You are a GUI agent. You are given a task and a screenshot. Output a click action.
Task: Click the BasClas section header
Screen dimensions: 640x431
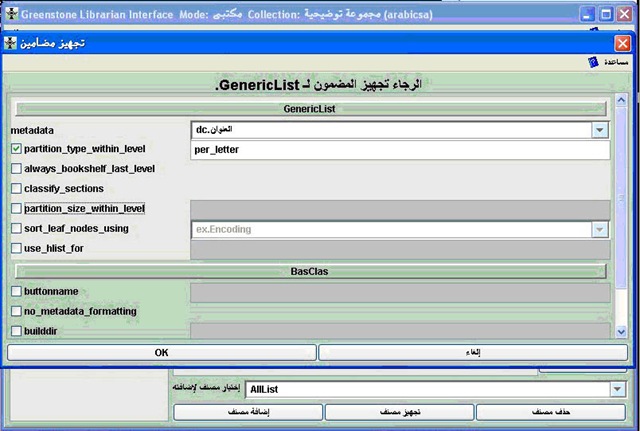pyautogui.click(x=311, y=271)
